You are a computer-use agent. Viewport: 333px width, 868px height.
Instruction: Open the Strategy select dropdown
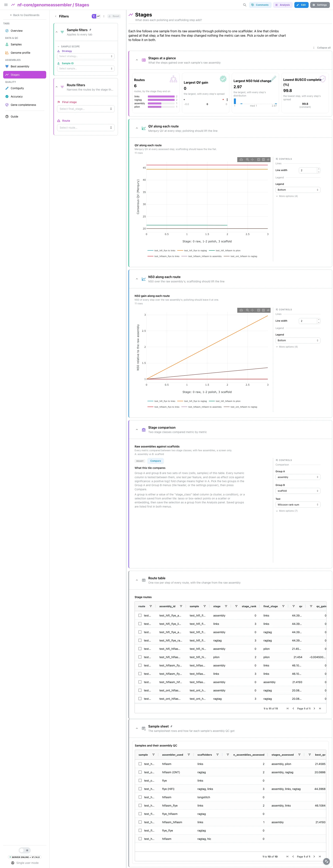tap(86, 56)
